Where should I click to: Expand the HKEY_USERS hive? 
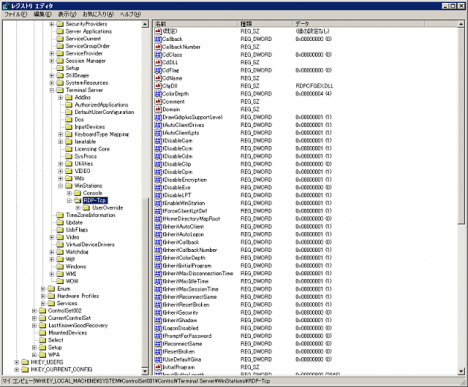coord(17,362)
